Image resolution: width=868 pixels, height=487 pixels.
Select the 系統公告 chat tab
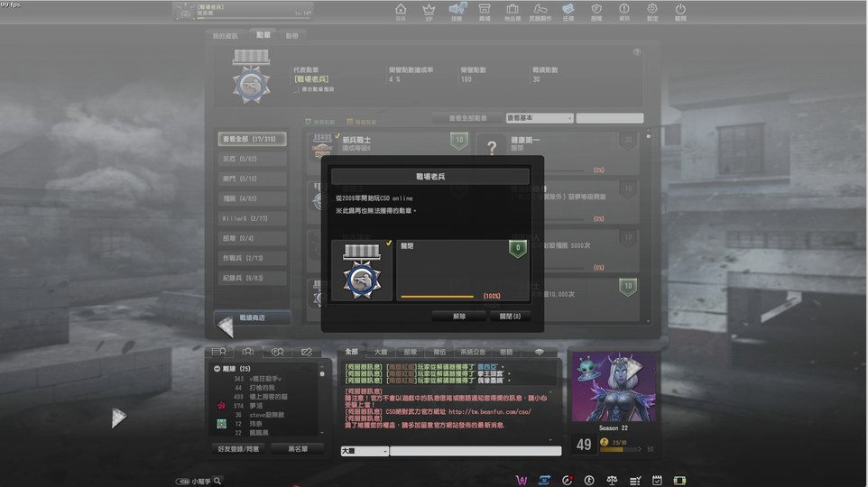coord(473,352)
